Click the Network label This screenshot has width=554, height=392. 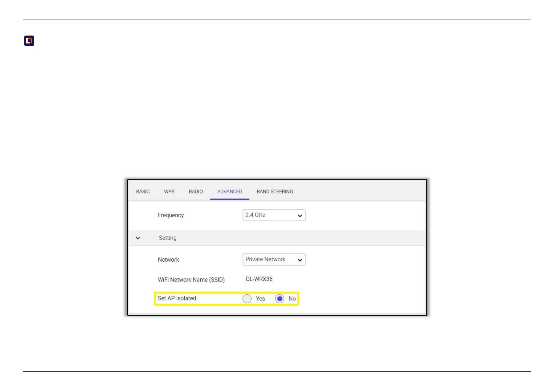coord(168,260)
